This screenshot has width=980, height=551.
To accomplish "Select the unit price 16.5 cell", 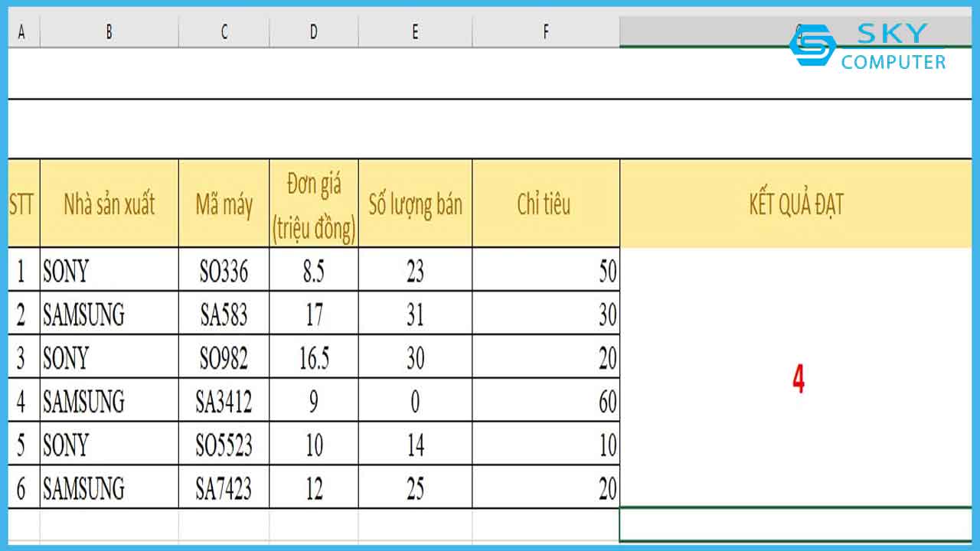I will pos(314,357).
